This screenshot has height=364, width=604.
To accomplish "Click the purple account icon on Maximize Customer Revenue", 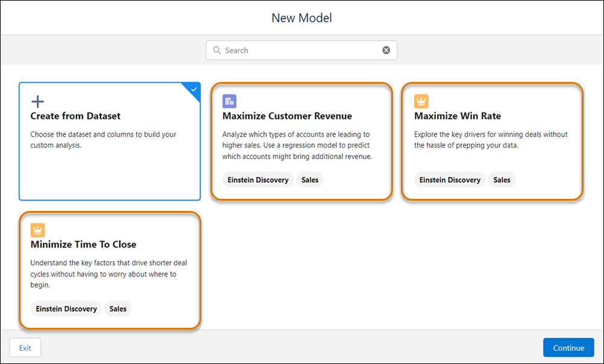I will pyautogui.click(x=229, y=101).
